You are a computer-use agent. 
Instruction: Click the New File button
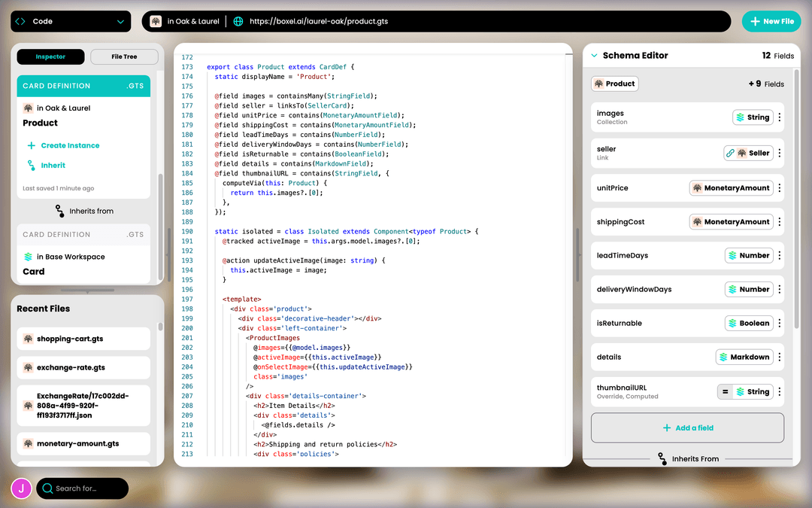[771, 21]
